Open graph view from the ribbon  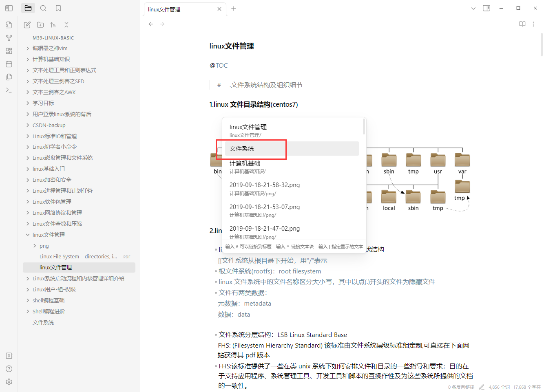coord(9,38)
